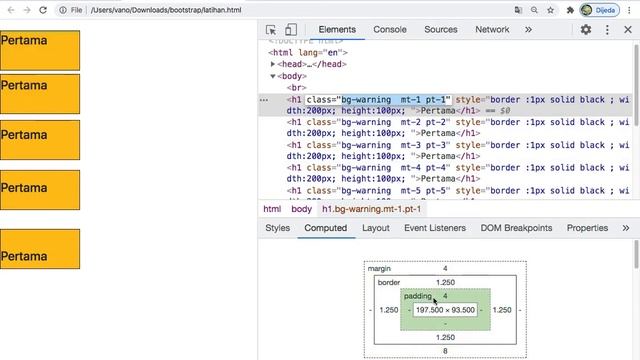Toggle the device toolbar icon
The height and width of the screenshot is (360, 640).
point(291,30)
